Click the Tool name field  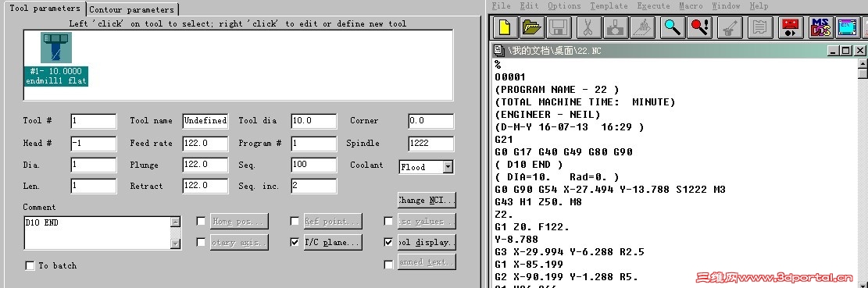coord(205,121)
